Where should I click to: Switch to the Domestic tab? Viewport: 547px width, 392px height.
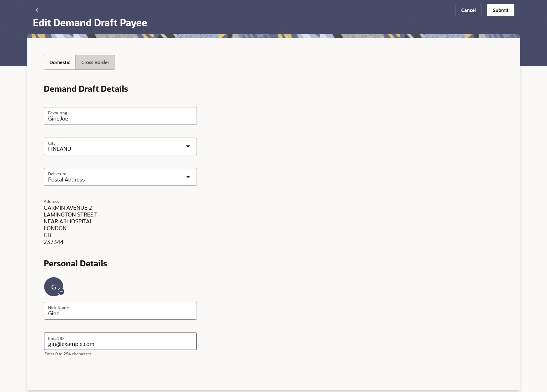(60, 62)
